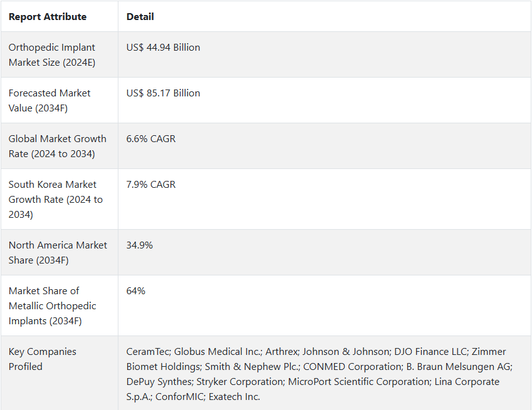Click Johnson & Johnson in the companies list
Screen dimensions: 532x410
(345, 352)
